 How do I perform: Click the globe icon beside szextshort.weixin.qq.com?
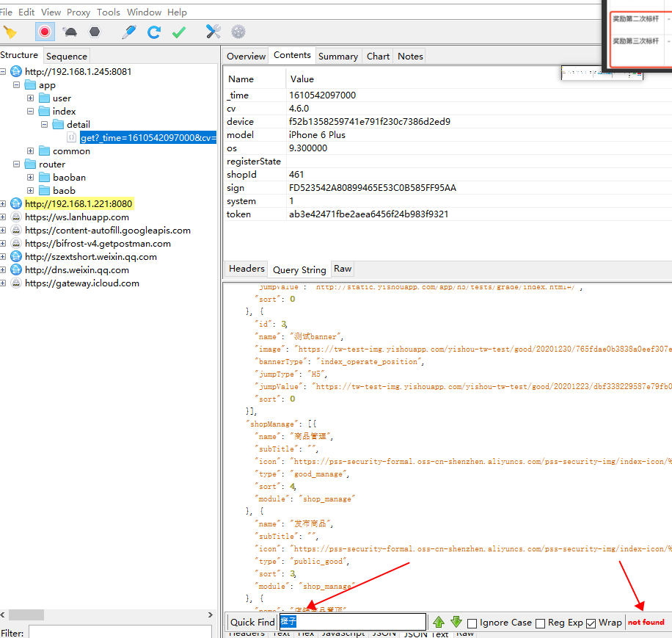click(16, 257)
